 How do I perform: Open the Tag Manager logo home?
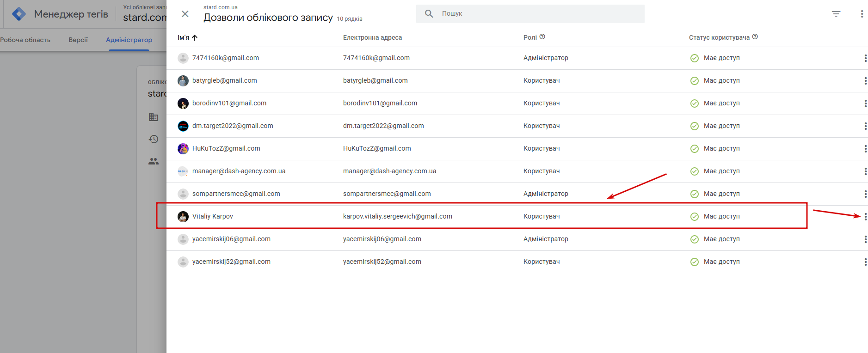[x=19, y=14]
